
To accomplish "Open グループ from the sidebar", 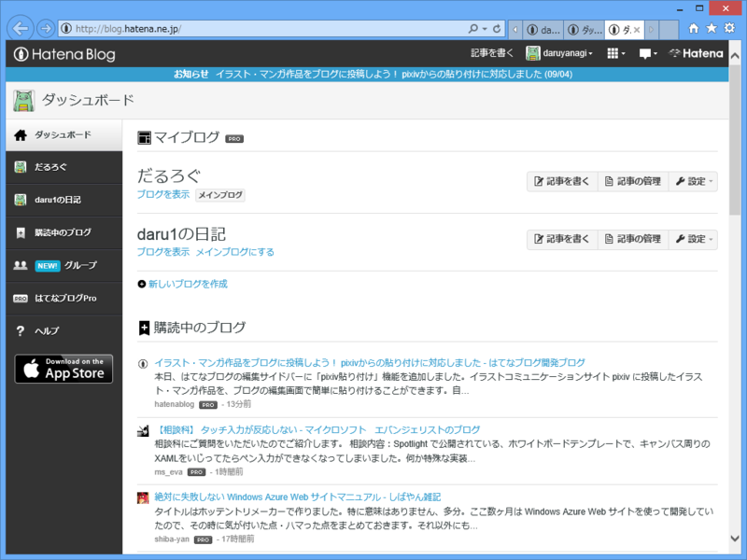I will point(63,265).
